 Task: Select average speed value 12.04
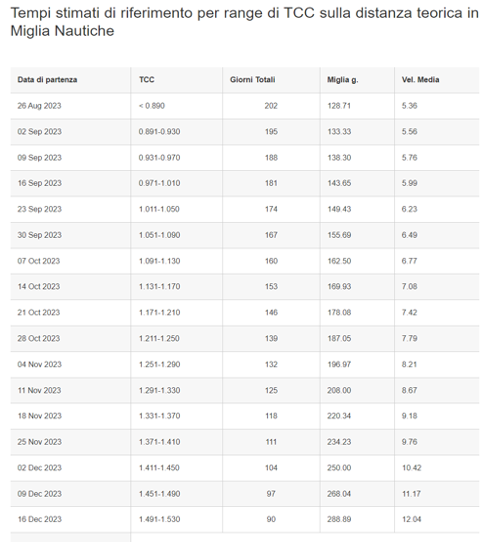[x=411, y=519]
